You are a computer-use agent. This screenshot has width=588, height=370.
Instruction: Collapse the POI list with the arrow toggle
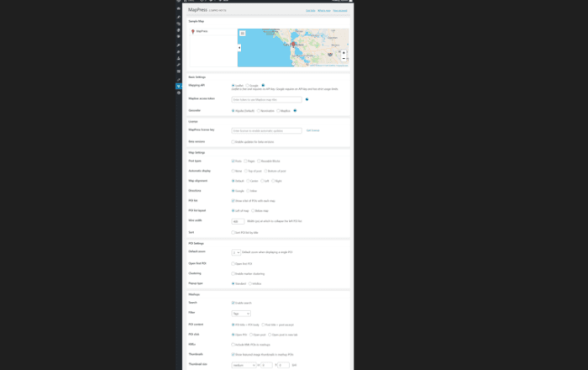(239, 48)
